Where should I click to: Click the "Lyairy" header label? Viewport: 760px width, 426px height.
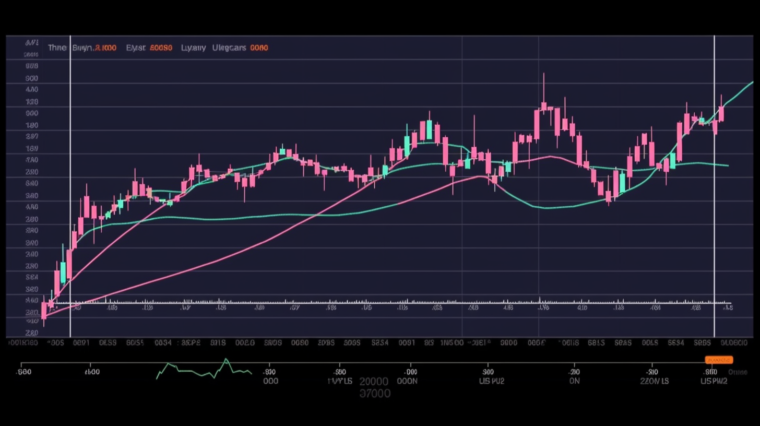(x=193, y=47)
